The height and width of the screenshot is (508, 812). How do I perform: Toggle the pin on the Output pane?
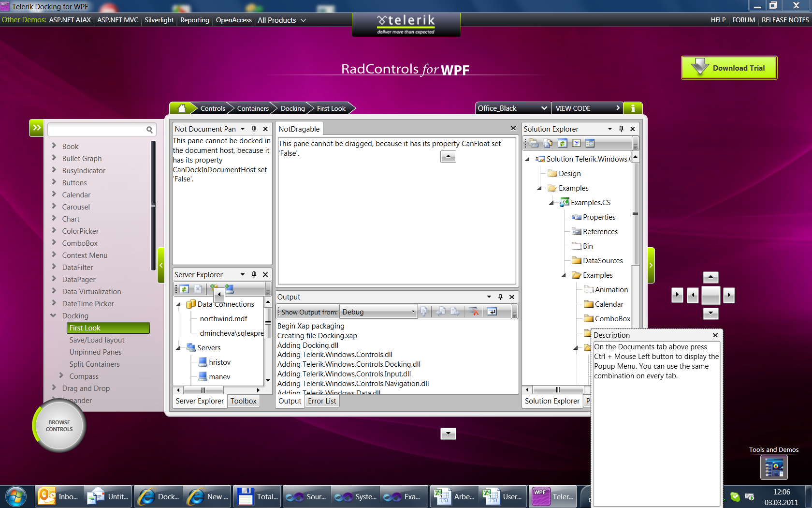click(500, 297)
